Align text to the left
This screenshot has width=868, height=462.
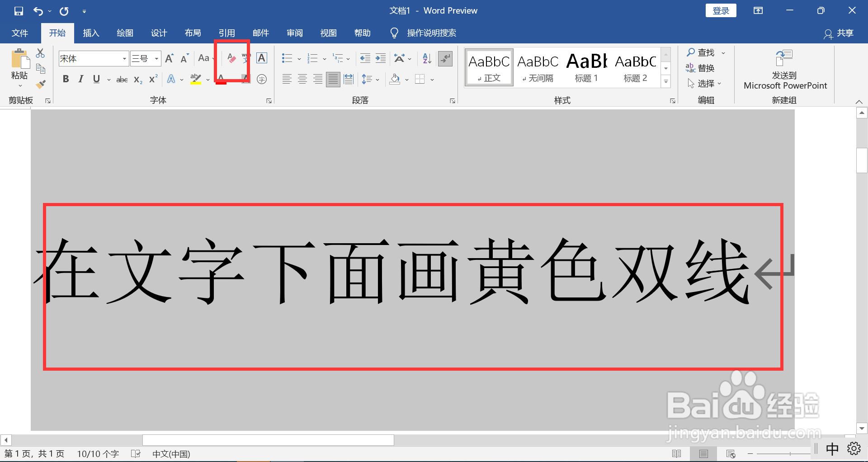coord(287,80)
